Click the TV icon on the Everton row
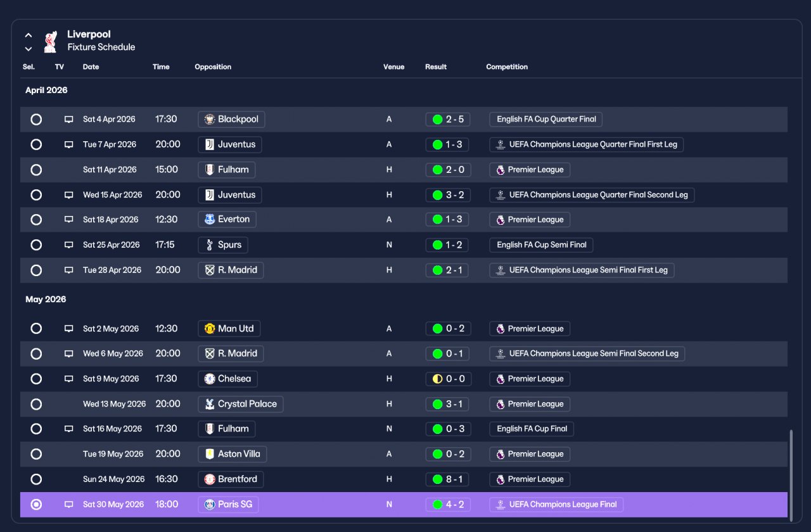The width and height of the screenshot is (811, 532). tap(69, 220)
